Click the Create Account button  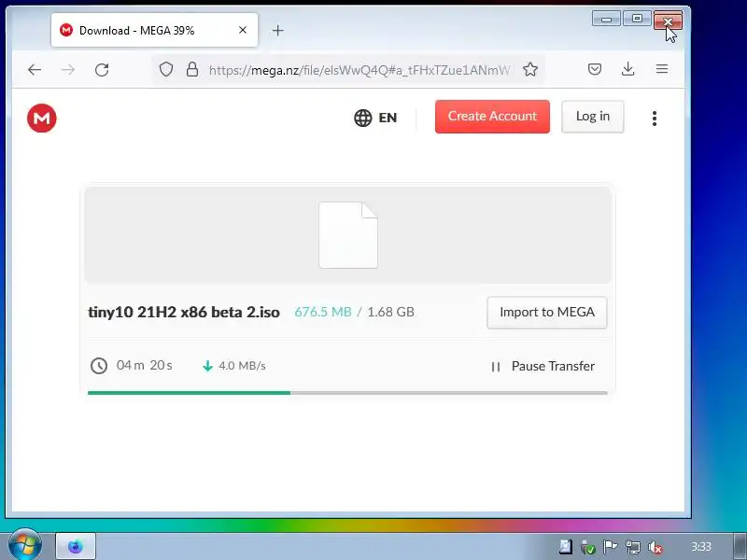point(492,117)
